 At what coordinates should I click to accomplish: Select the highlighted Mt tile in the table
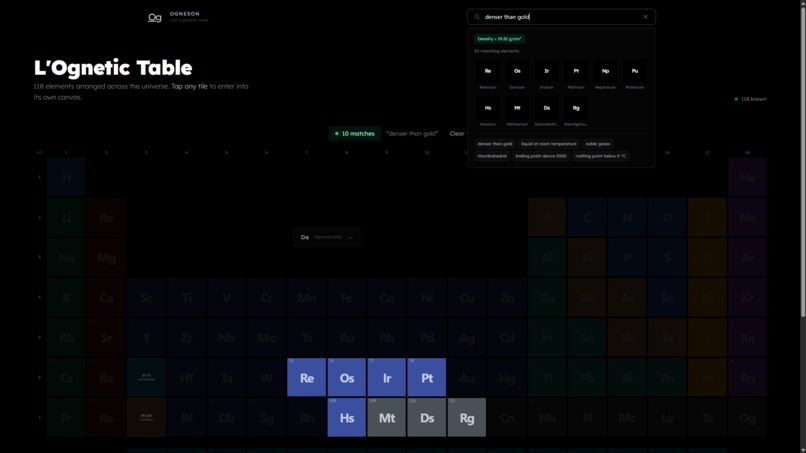[387, 418]
